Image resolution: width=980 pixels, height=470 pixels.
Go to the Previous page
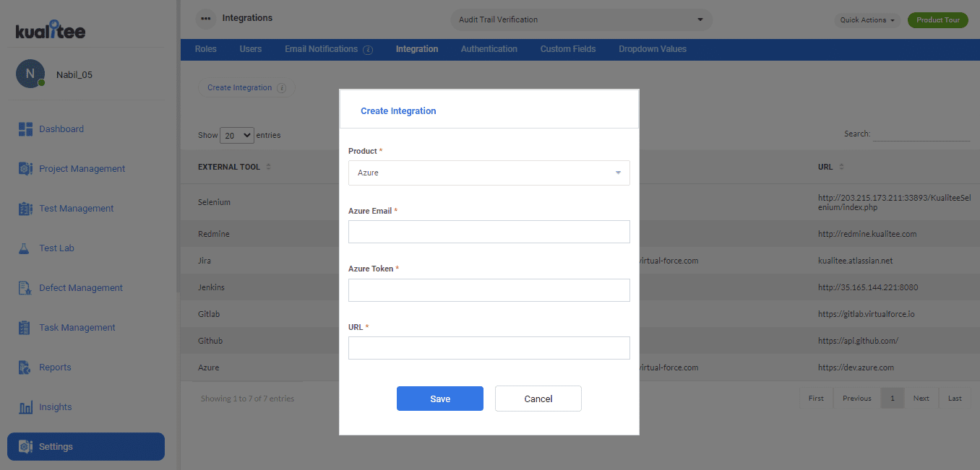[857, 399]
